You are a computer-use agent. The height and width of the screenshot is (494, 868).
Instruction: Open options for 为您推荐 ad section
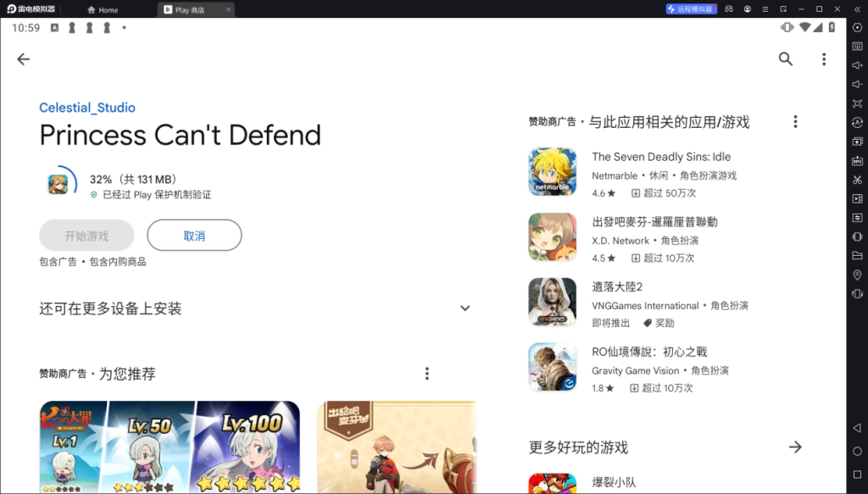tap(427, 374)
